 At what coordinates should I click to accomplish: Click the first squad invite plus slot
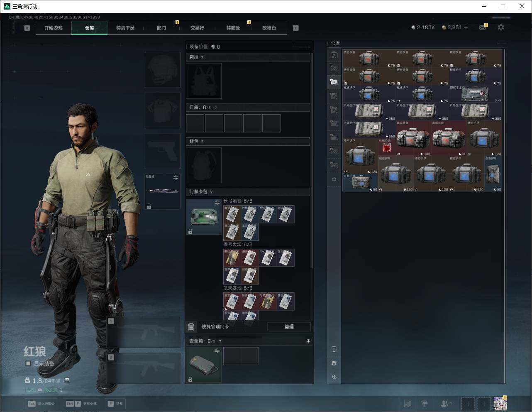[x=468, y=404]
